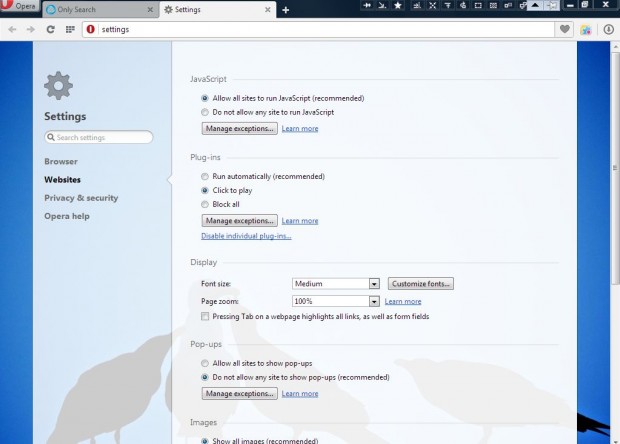620x444 pixels.
Task: Focus the Search settings field
Action: point(98,137)
